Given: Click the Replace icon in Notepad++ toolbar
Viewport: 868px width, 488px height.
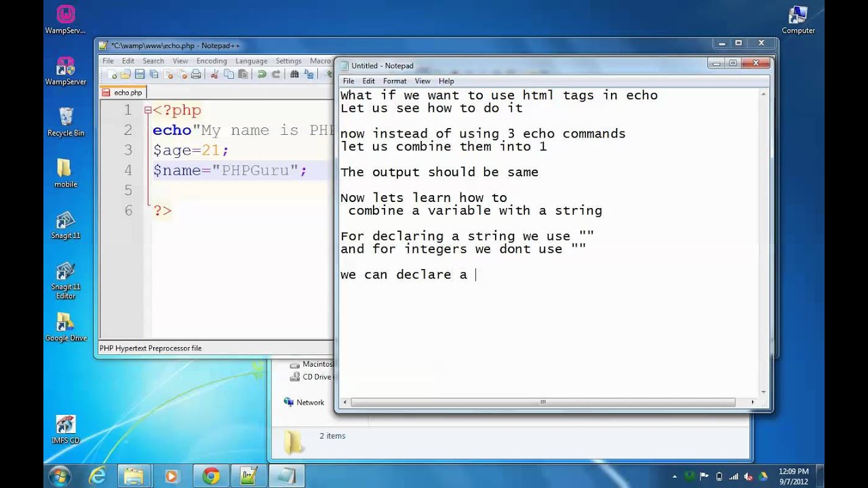Looking at the screenshot, I should click(309, 74).
